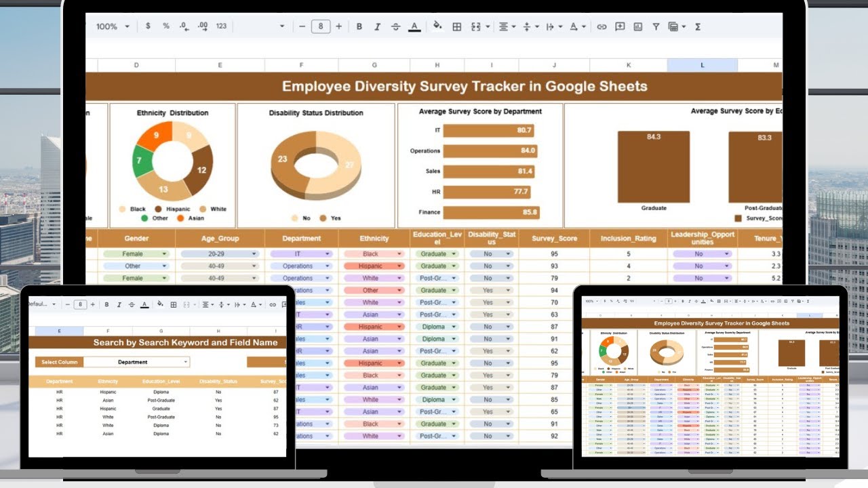Click the insert comment icon

[x=620, y=26]
